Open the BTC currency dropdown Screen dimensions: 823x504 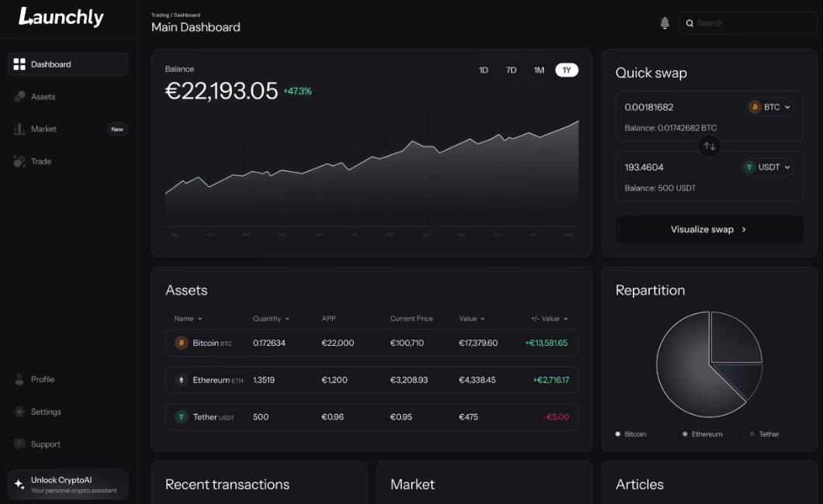coord(770,107)
